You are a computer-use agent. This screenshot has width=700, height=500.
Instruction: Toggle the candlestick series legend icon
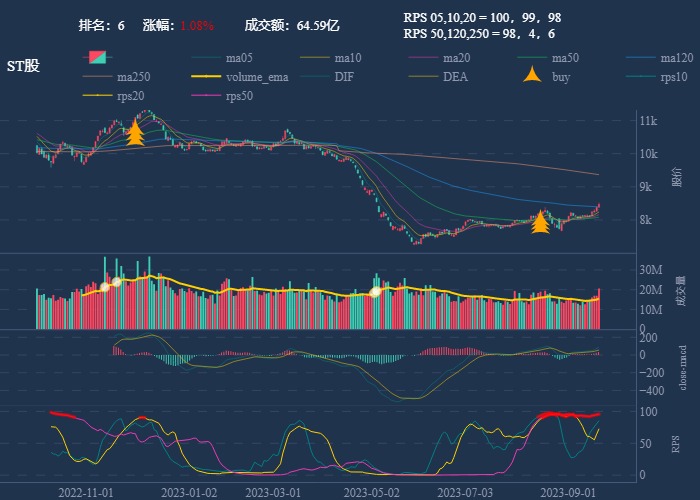coord(96,57)
